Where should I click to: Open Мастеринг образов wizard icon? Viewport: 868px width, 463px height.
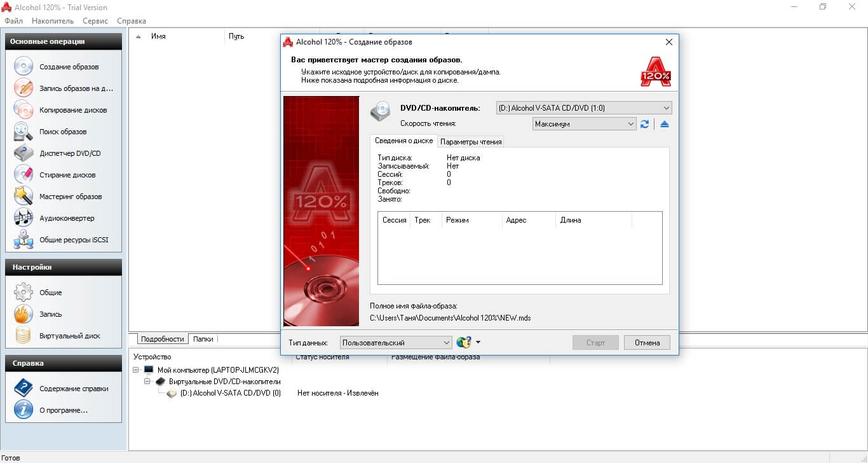pos(24,197)
